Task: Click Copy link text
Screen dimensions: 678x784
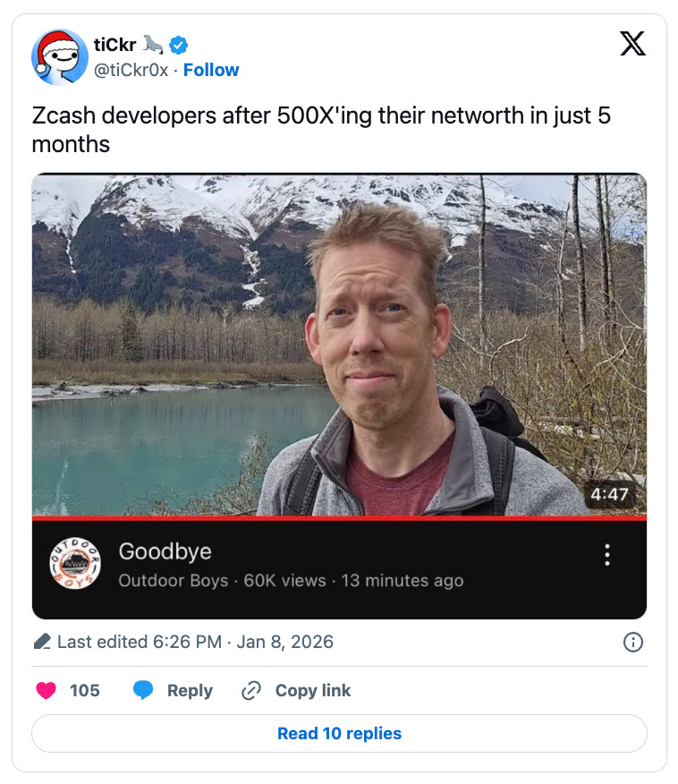Action: (313, 691)
